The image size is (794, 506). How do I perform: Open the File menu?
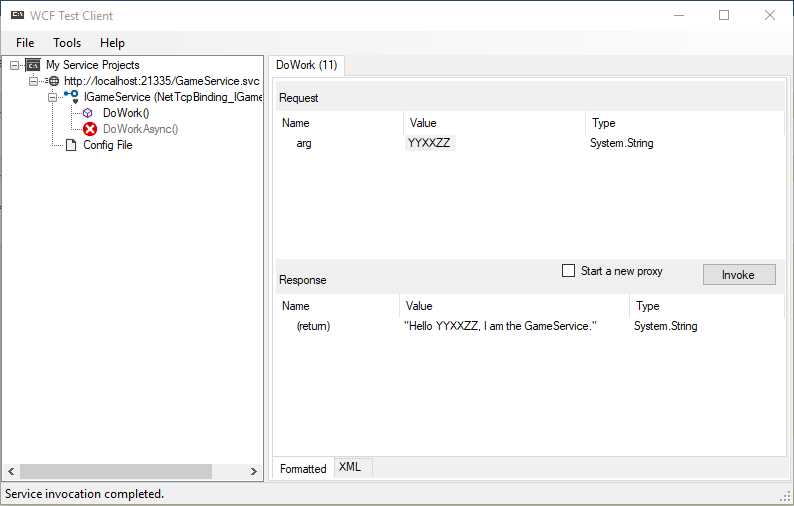tap(25, 43)
